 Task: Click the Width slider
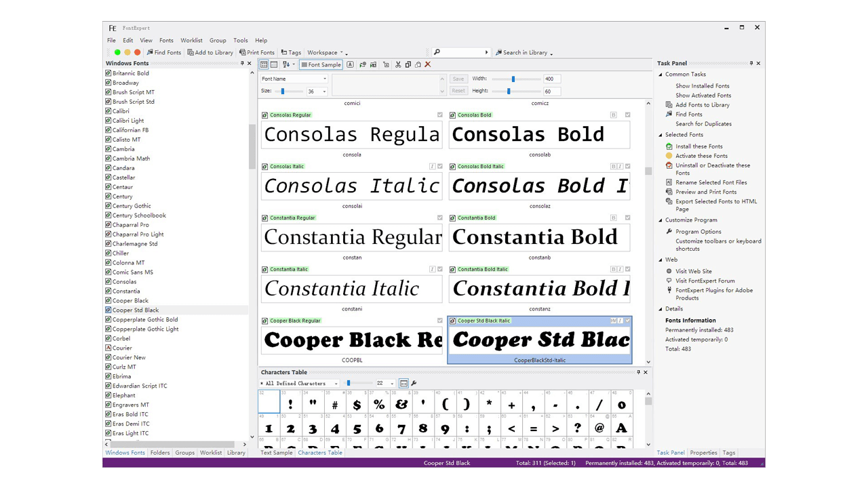click(x=515, y=79)
